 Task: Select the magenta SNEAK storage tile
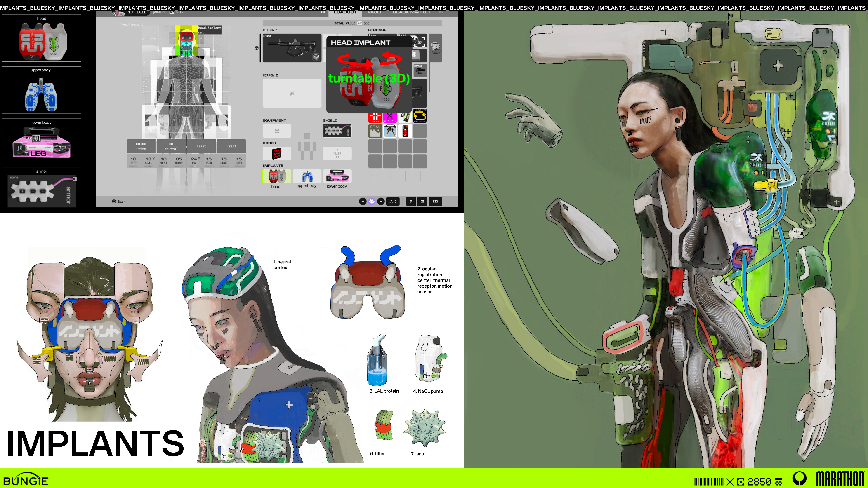click(x=390, y=118)
